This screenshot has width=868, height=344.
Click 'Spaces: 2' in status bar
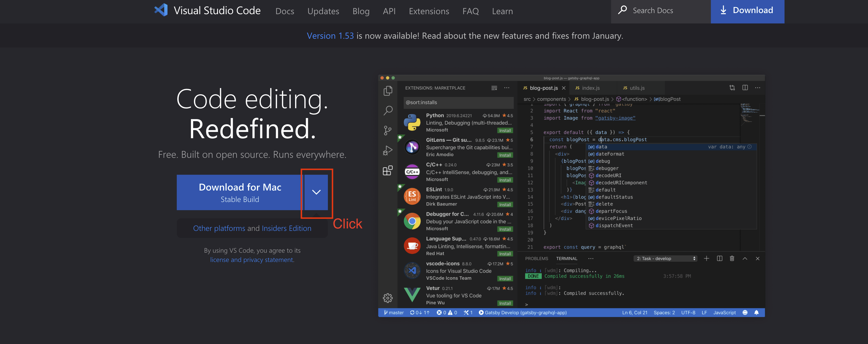click(x=664, y=312)
